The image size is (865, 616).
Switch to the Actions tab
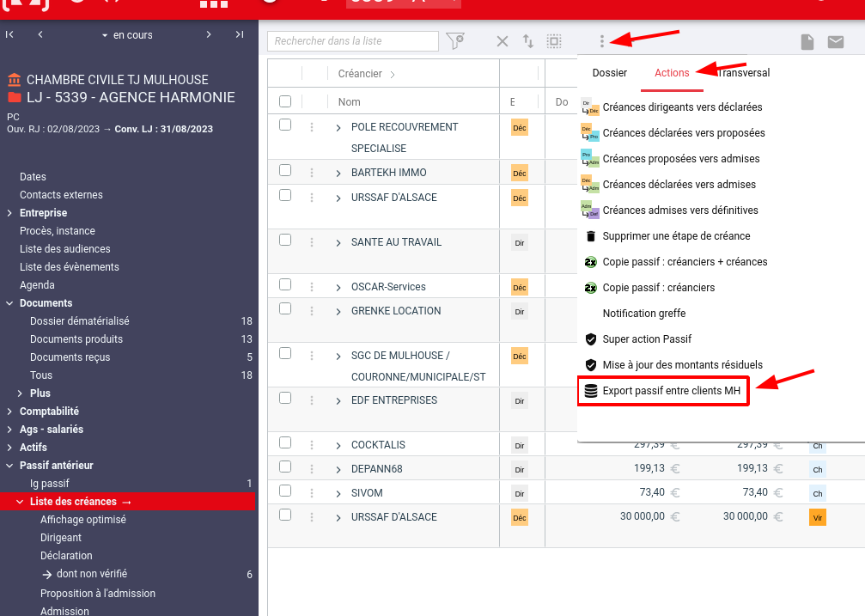click(672, 73)
